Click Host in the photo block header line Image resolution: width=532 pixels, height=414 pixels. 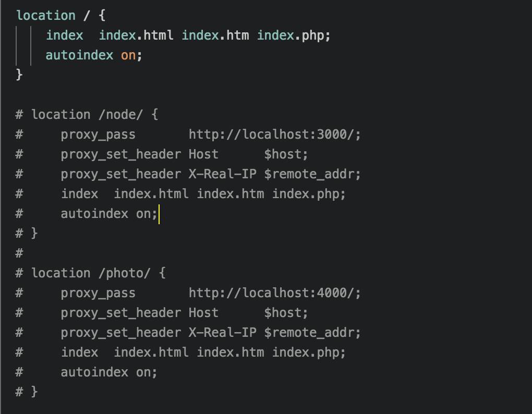click(x=203, y=312)
